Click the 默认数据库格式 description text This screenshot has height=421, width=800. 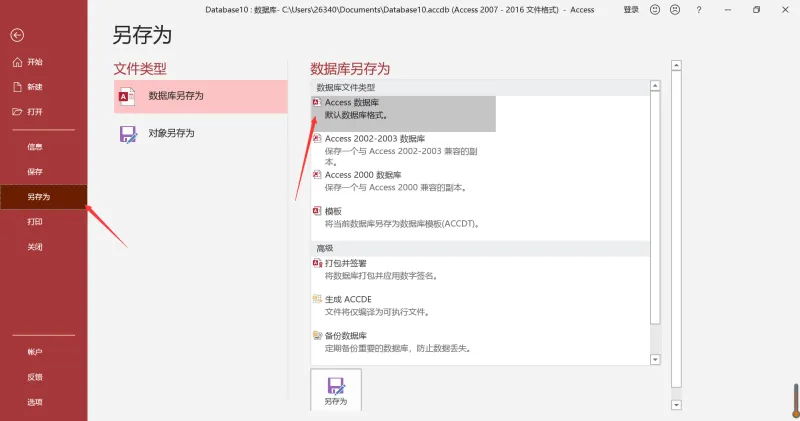(356, 115)
